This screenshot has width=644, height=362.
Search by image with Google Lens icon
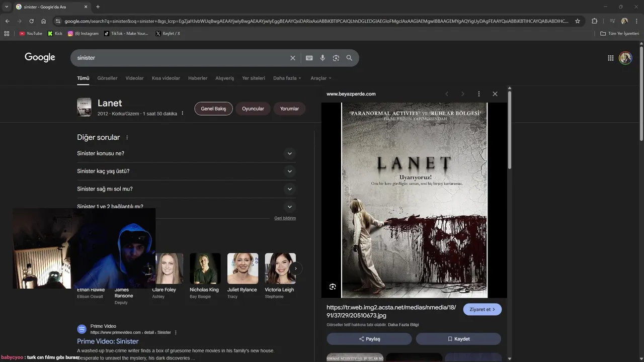(x=336, y=58)
